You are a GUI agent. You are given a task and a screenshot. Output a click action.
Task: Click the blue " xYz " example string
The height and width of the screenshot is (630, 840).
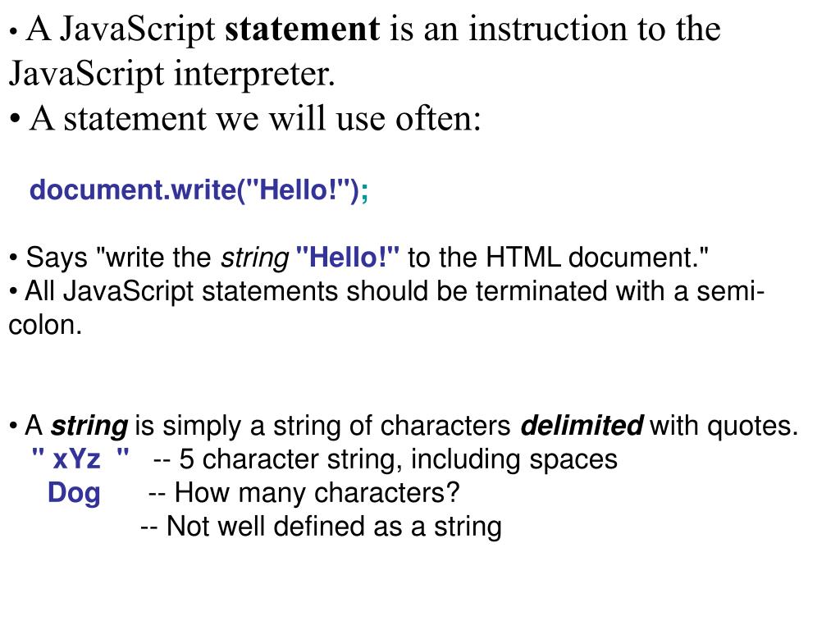(80, 459)
